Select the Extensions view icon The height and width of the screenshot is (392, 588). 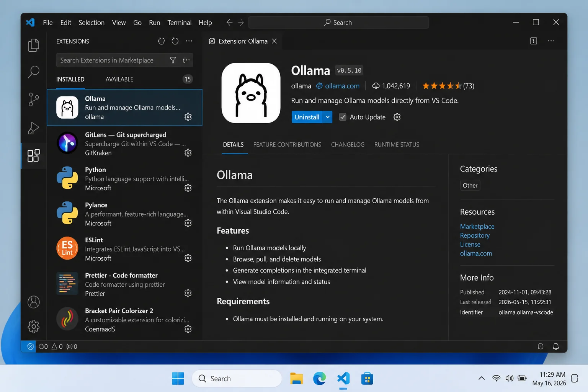(34, 155)
